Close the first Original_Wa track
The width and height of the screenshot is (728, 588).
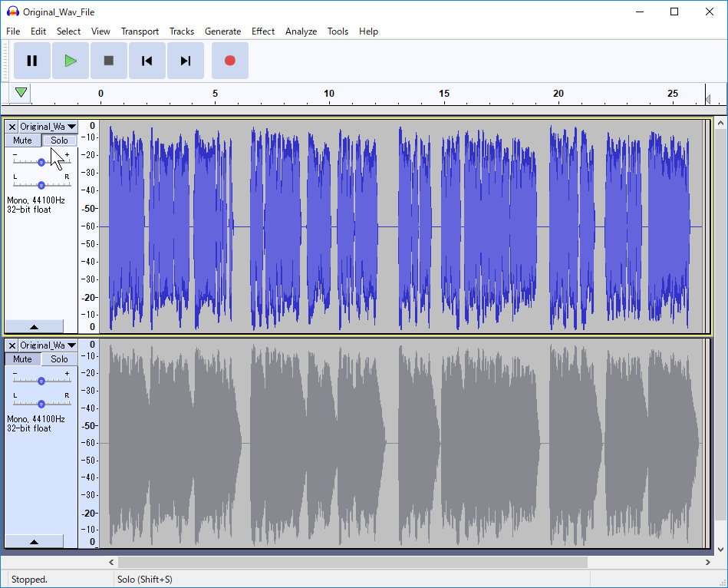(12, 127)
